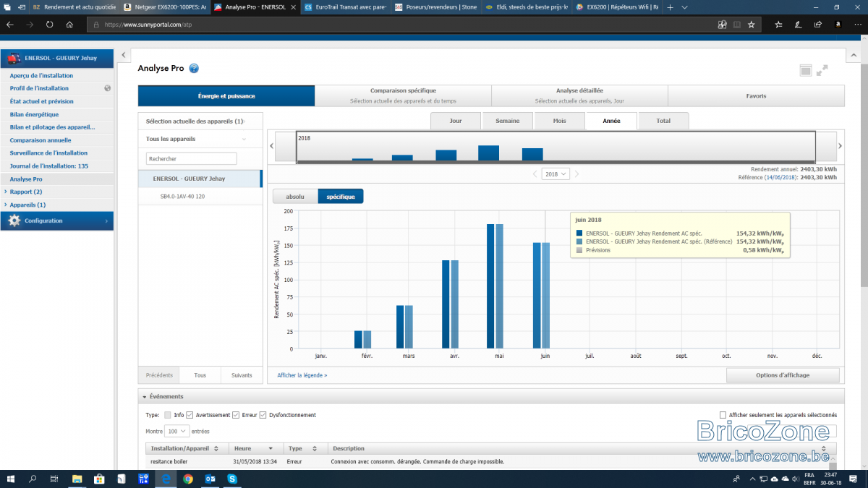The width and height of the screenshot is (868, 488).
Task: Click the globe icon beside Profil de l'installation
Action: click(x=107, y=88)
